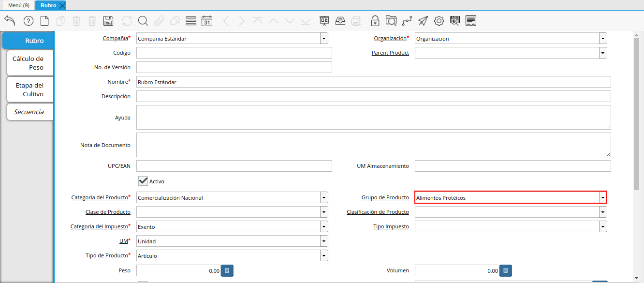
Task: Open the Peso calculator button
Action: click(227, 271)
